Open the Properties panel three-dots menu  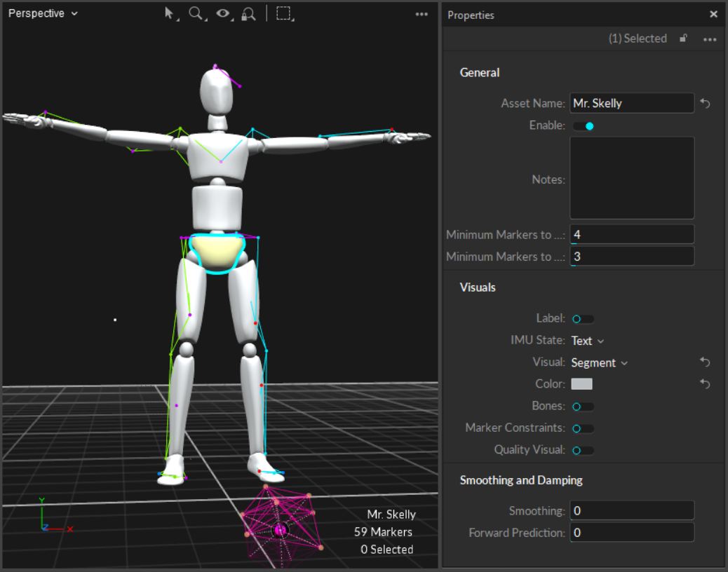(710, 39)
